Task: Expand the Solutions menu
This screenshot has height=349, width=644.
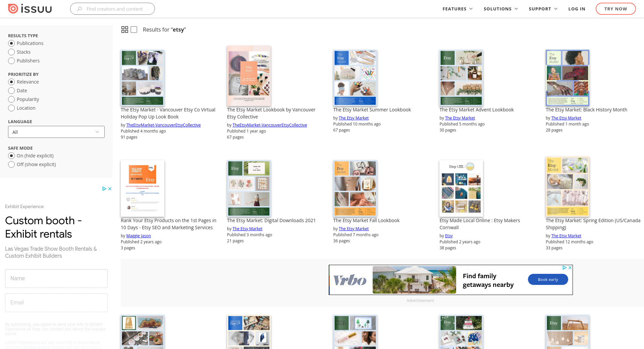Action: 500,9
